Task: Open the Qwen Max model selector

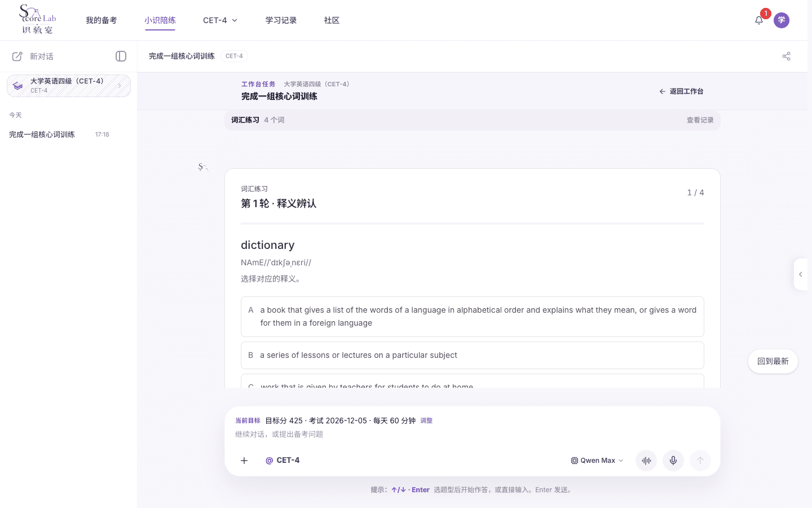Action: tap(597, 461)
